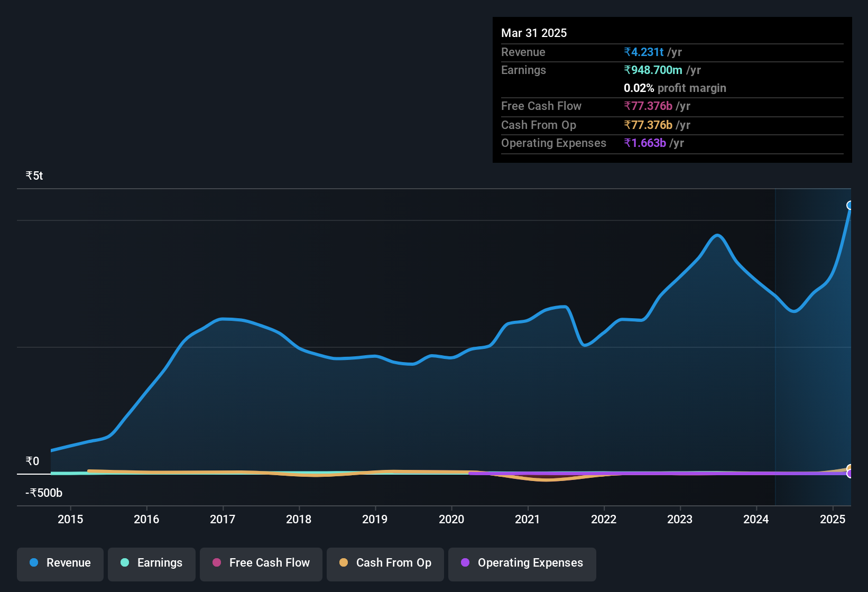Click the teal Earnings dot icon in legend
Viewport: 868px width, 592px height.
pyautogui.click(x=125, y=563)
